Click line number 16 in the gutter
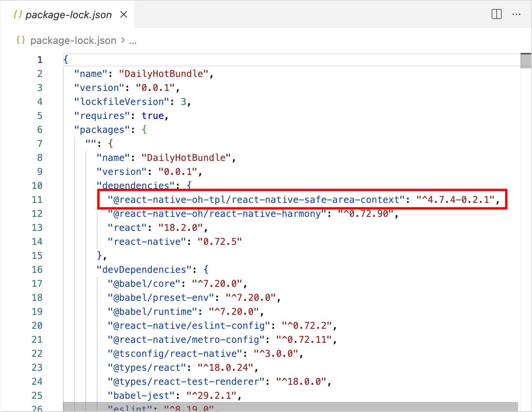This screenshot has height=412, width=532. click(x=37, y=270)
